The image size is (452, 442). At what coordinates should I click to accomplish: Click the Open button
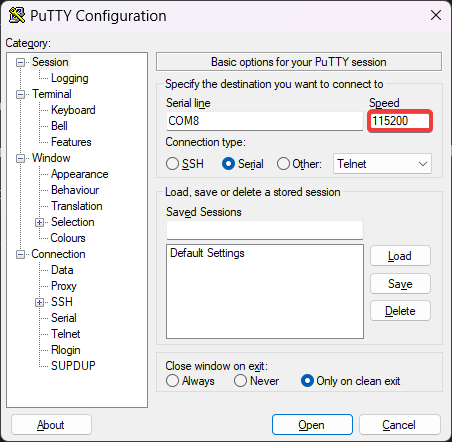(312, 425)
